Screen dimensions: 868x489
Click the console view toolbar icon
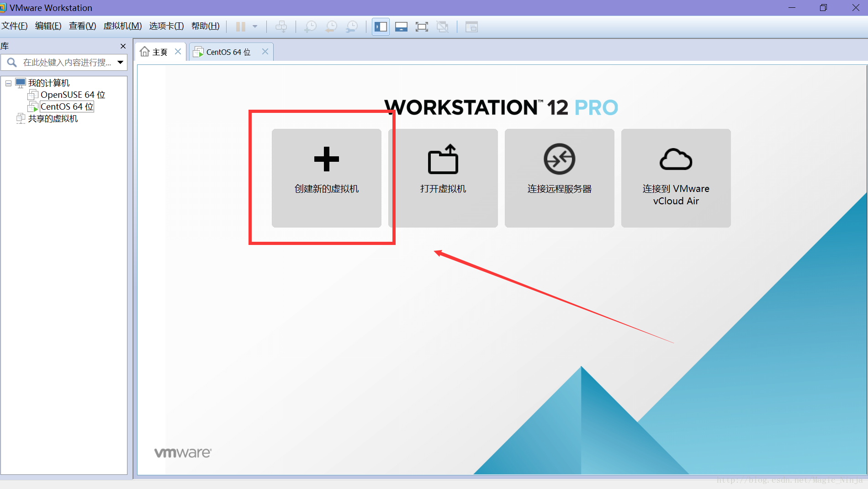(x=471, y=27)
